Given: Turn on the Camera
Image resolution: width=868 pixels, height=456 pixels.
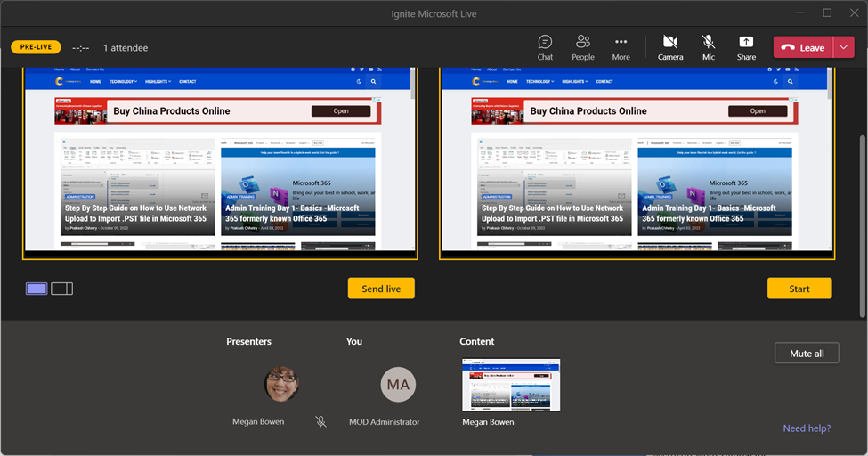Looking at the screenshot, I should (x=670, y=48).
